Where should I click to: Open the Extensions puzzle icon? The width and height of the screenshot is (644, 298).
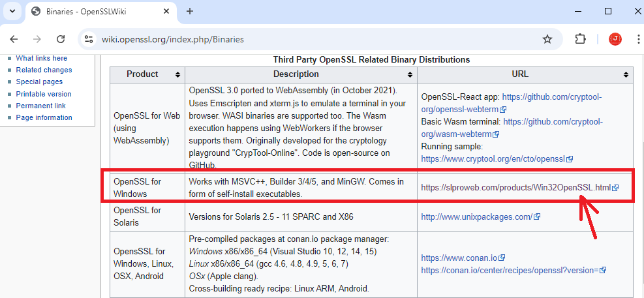coord(580,39)
